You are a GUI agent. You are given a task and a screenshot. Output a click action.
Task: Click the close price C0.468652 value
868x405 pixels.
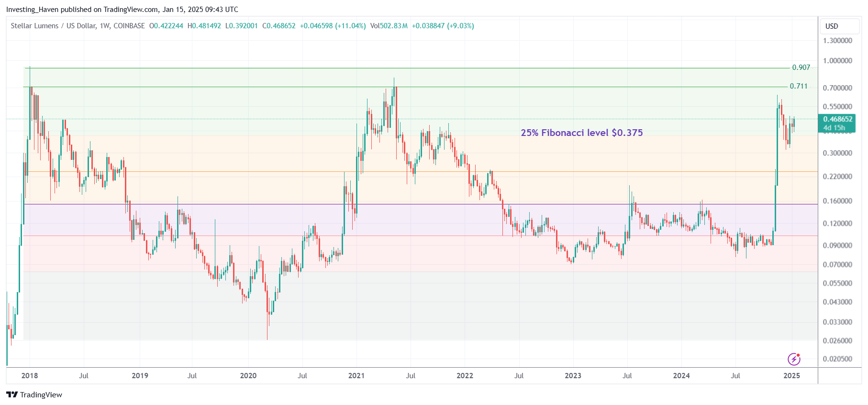pyautogui.click(x=279, y=26)
